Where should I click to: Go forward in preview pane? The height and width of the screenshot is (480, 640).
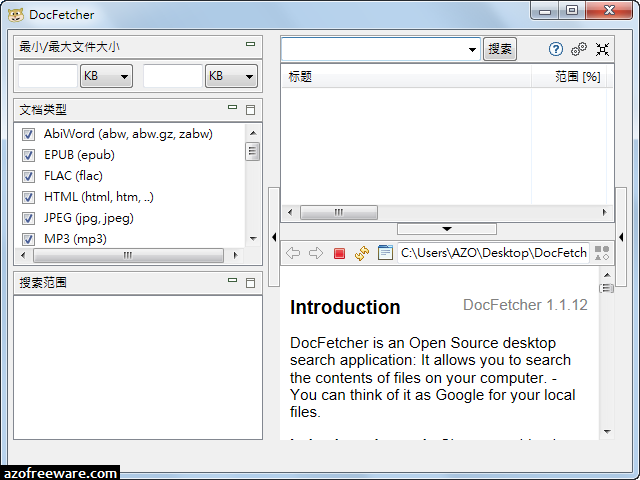(316, 253)
